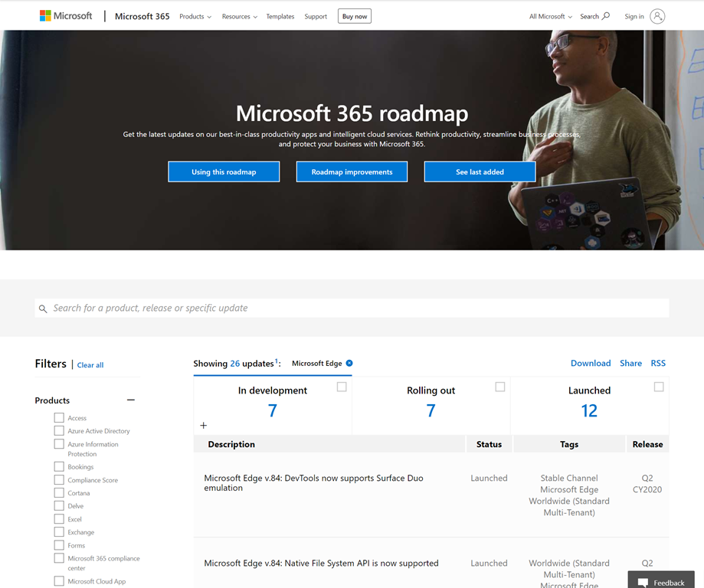Enable the In development status checkbox

coord(341,387)
